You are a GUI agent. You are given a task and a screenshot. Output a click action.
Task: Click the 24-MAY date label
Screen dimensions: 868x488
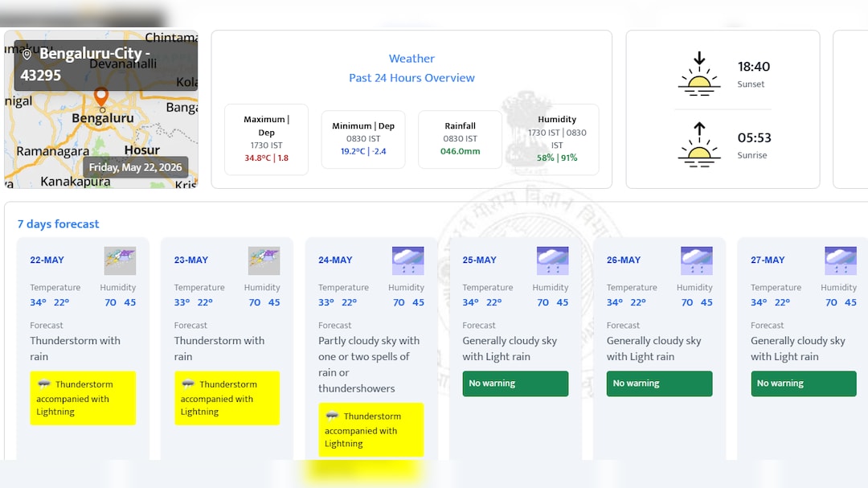click(x=335, y=260)
